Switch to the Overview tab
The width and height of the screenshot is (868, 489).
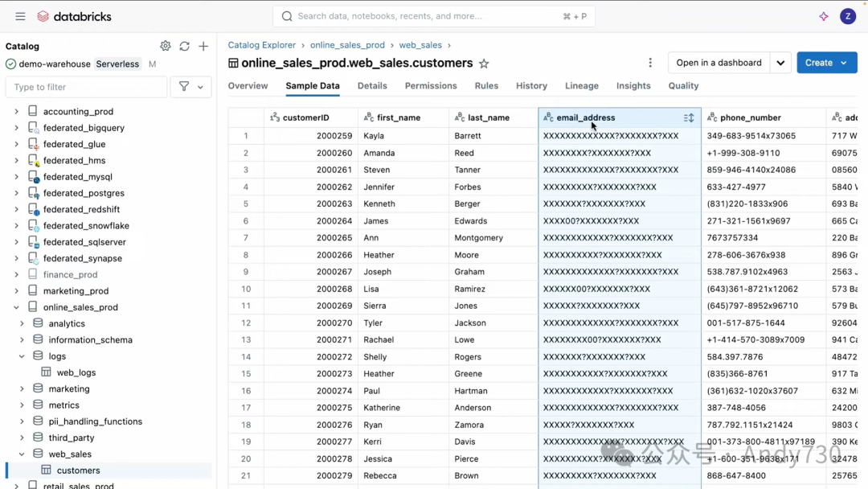click(x=248, y=86)
